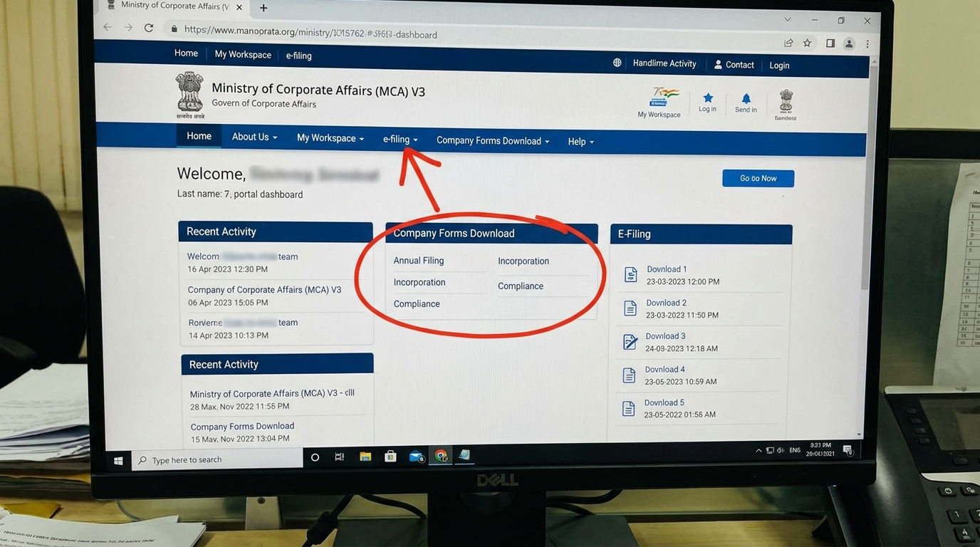This screenshot has width=980, height=547.
Task: Open Task View in the taskbar
Action: pos(339,457)
